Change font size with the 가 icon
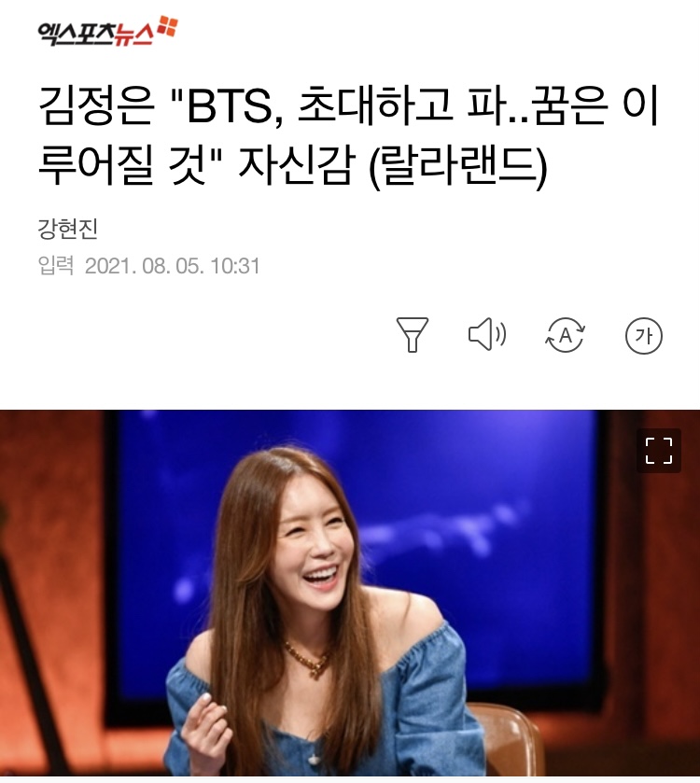 tap(644, 336)
